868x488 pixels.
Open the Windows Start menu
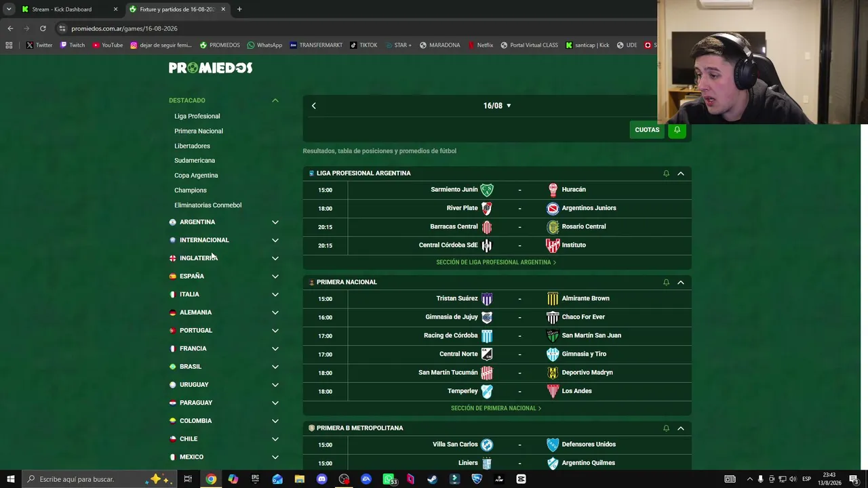(x=10, y=479)
